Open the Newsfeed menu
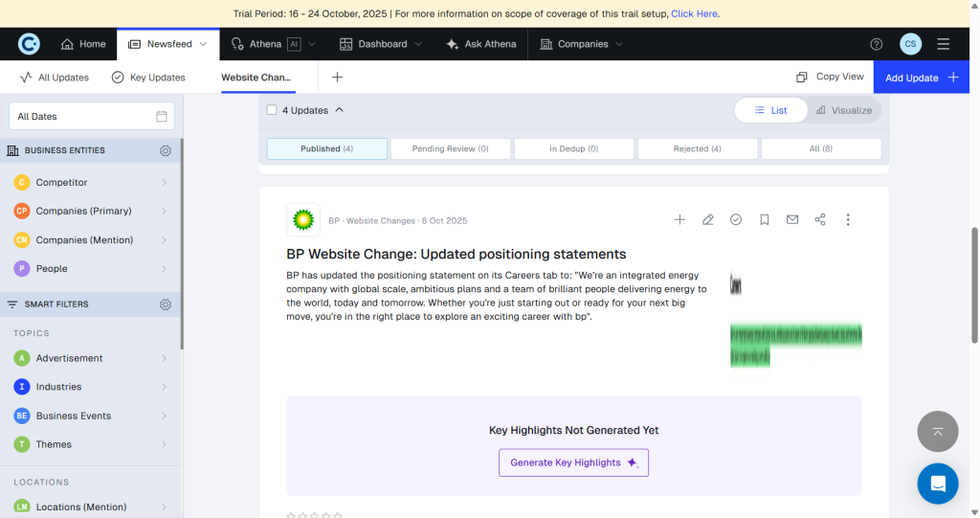This screenshot has width=980, height=518. tap(167, 44)
